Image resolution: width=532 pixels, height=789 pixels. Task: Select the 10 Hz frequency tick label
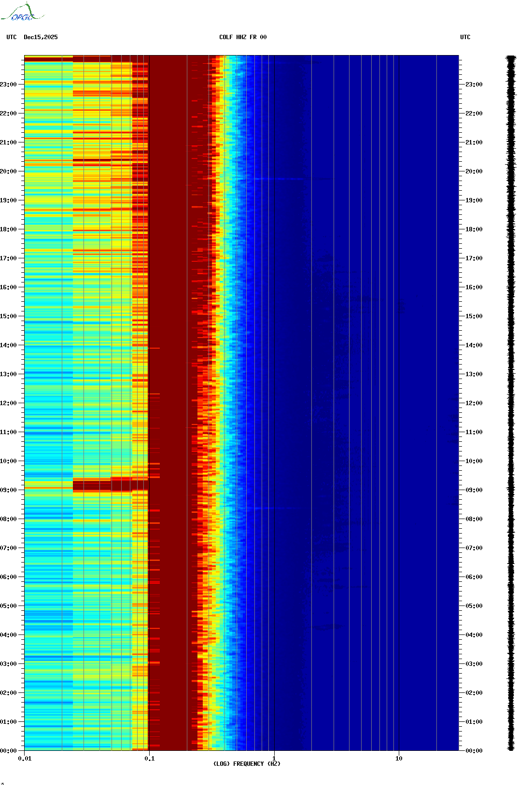[399, 759]
